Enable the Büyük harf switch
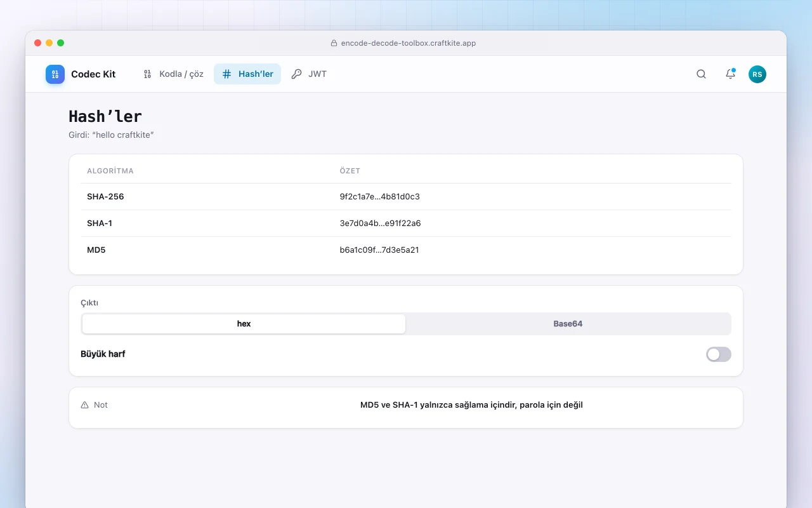 point(719,354)
